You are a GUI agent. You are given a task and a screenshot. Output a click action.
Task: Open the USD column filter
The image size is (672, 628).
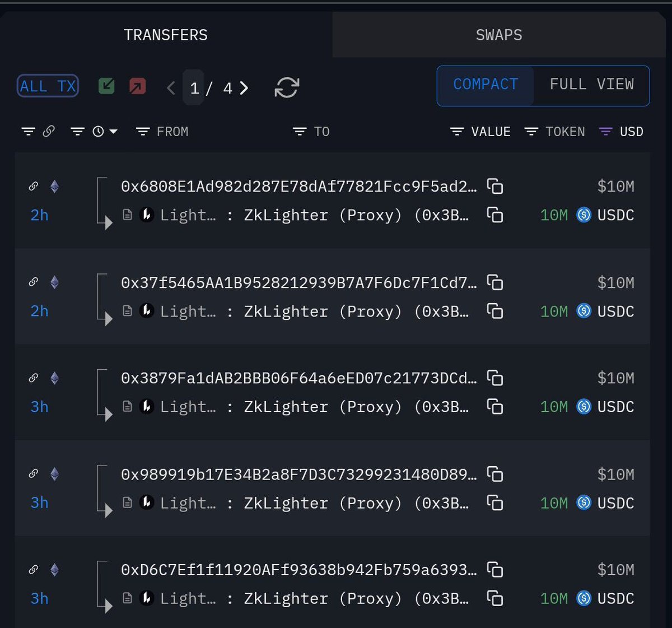click(x=605, y=132)
